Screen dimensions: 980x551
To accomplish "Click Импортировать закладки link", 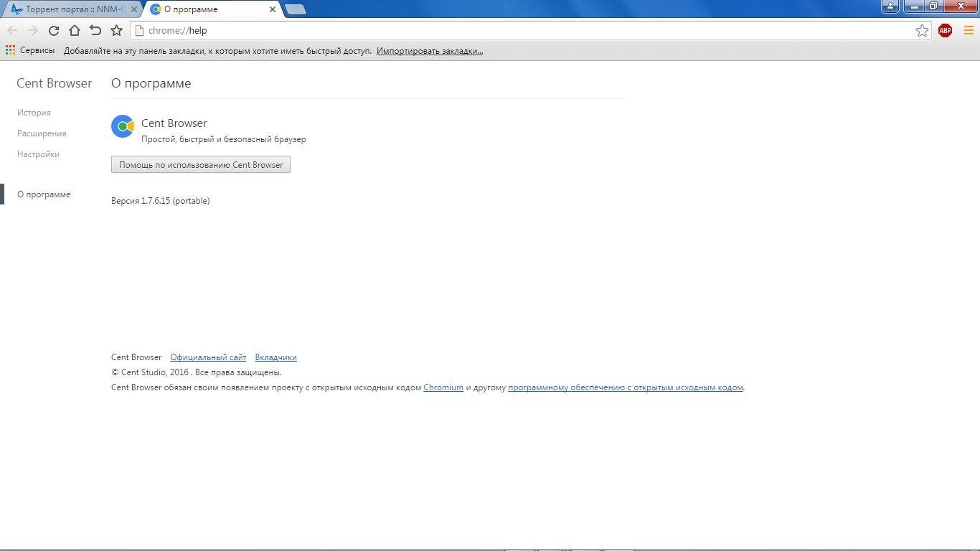I will coord(430,51).
